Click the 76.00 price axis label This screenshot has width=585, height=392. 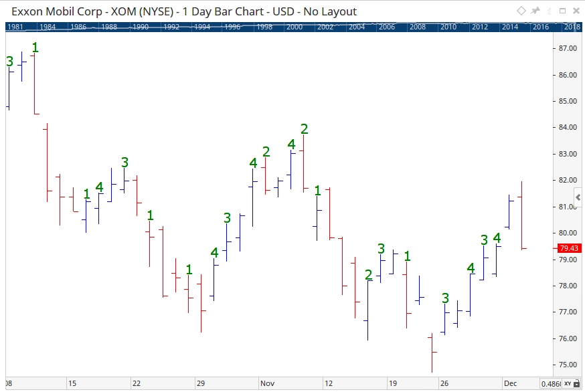[x=568, y=338]
